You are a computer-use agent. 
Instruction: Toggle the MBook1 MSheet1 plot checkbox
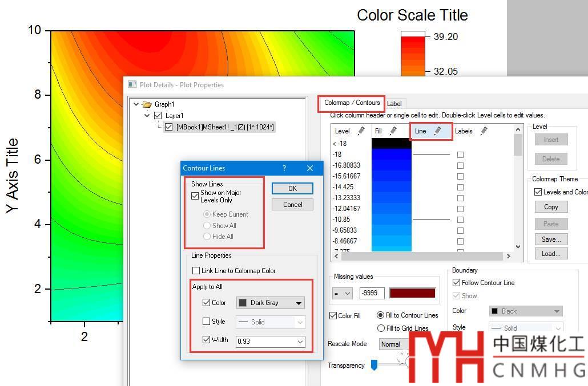coord(169,127)
